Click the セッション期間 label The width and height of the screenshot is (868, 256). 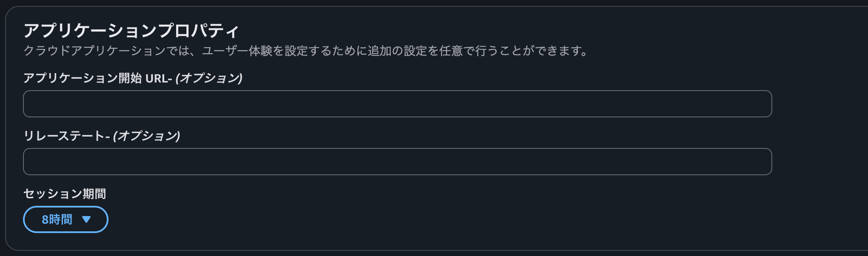tap(65, 194)
